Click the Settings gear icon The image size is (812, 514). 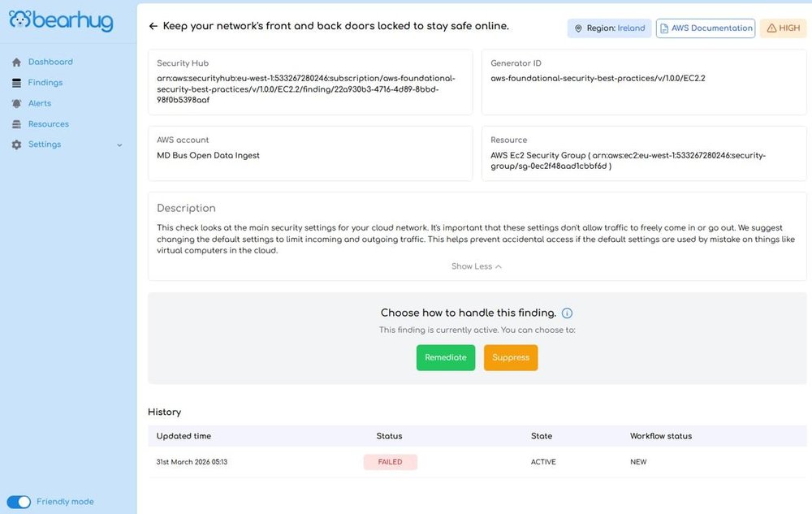(16, 145)
